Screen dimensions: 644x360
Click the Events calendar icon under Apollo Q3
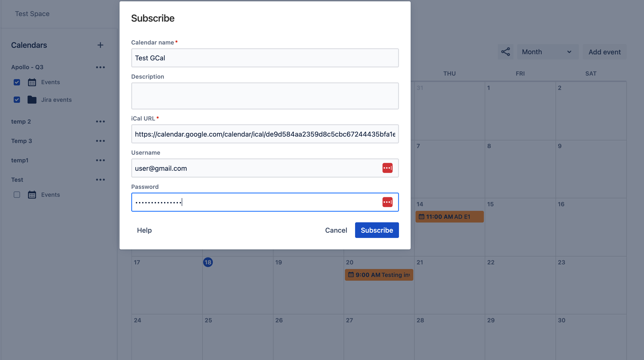tap(31, 82)
